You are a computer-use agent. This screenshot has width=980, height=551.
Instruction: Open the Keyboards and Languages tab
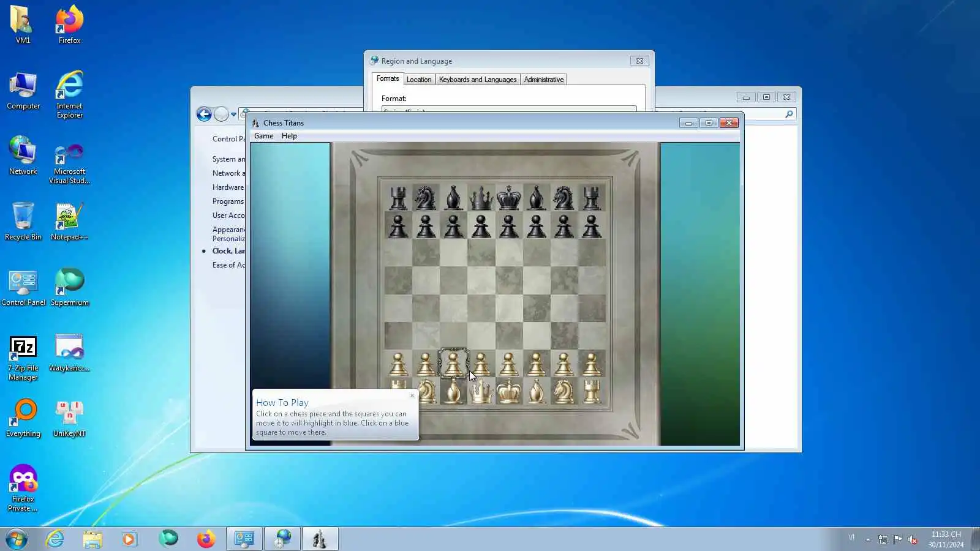click(478, 80)
